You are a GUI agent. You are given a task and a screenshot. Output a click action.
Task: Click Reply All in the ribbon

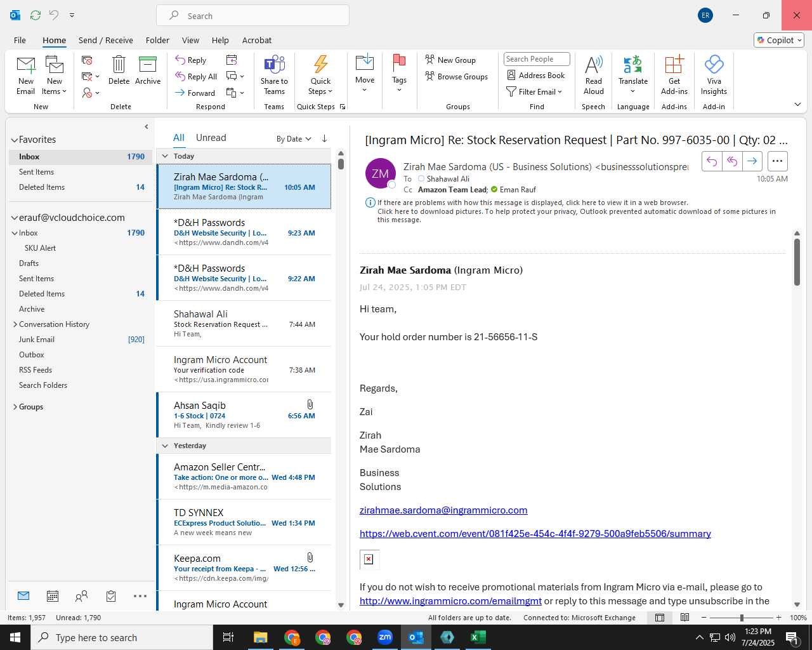pyautogui.click(x=196, y=76)
